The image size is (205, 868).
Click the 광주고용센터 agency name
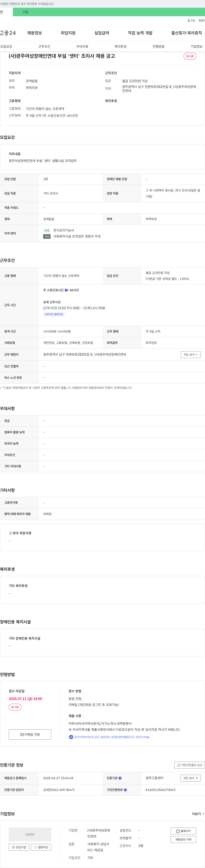[x=155, y=778]
